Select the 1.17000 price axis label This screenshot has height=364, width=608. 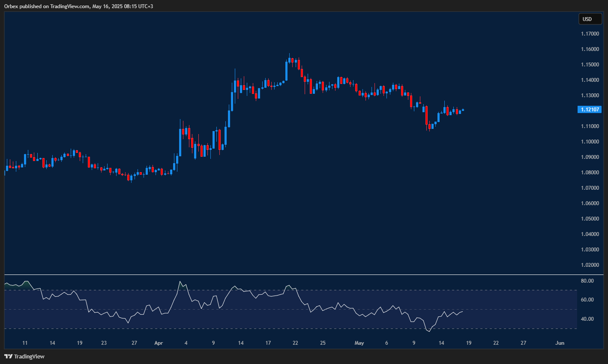click(x=590, y=34)
